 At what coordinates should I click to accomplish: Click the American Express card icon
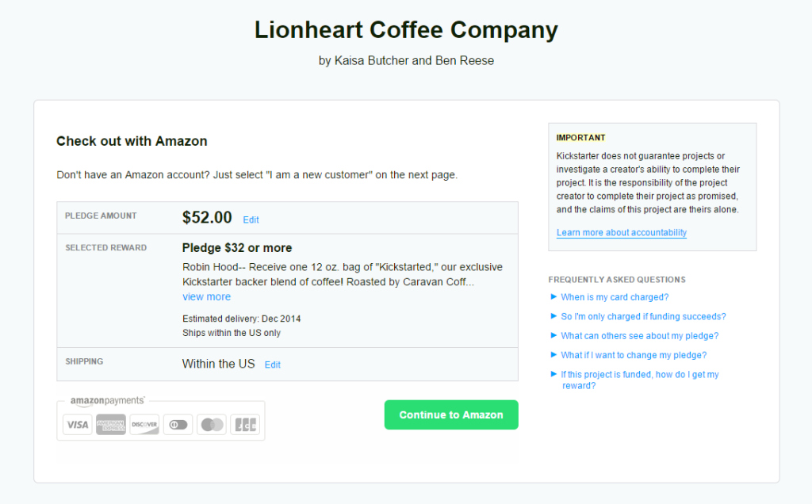pos(111,425)
